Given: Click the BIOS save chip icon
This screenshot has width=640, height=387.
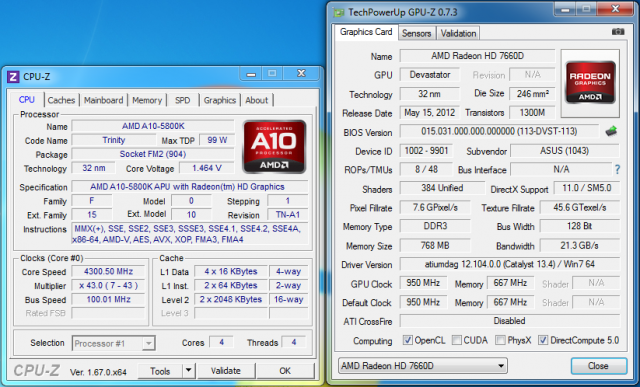Looking at the screenshot, I should point(611,131).
